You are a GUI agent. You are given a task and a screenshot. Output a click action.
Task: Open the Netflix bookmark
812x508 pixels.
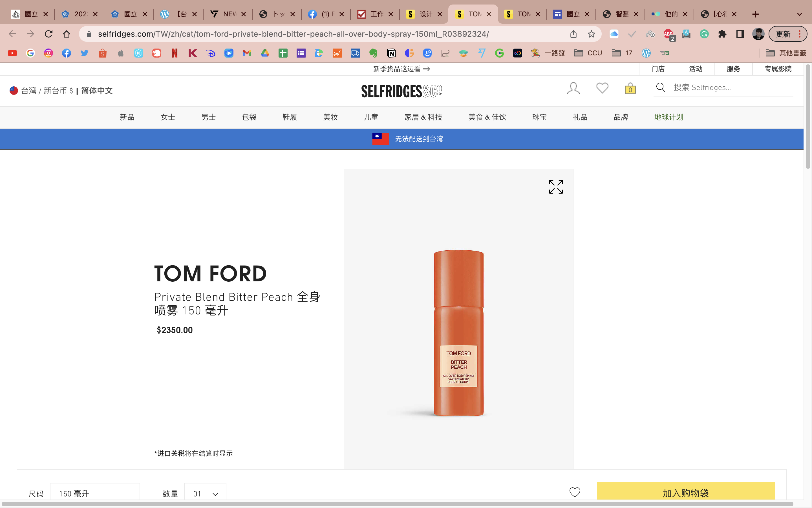click(175, 53)
